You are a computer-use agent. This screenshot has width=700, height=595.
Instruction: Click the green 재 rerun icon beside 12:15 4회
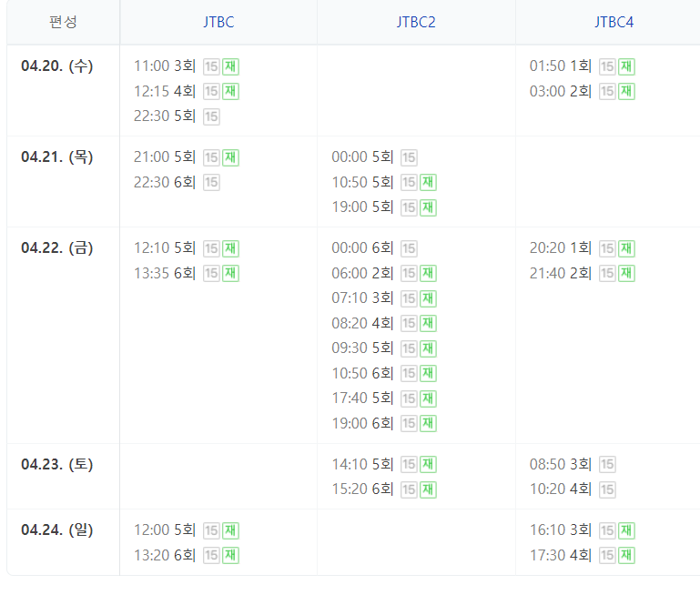tap(231, 92)
